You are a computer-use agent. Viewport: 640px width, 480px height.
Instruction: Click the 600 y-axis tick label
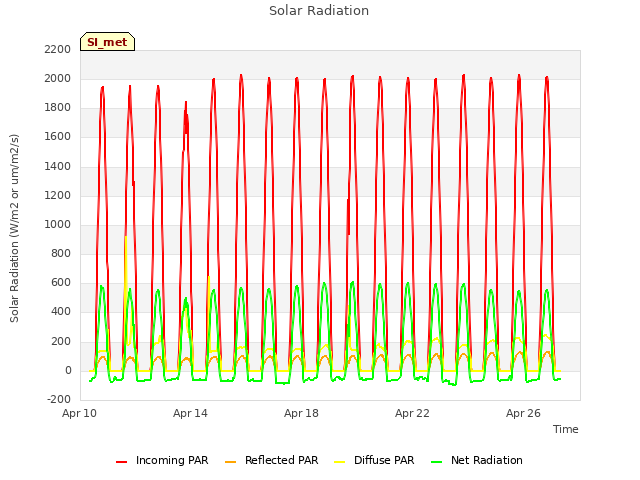61,283
